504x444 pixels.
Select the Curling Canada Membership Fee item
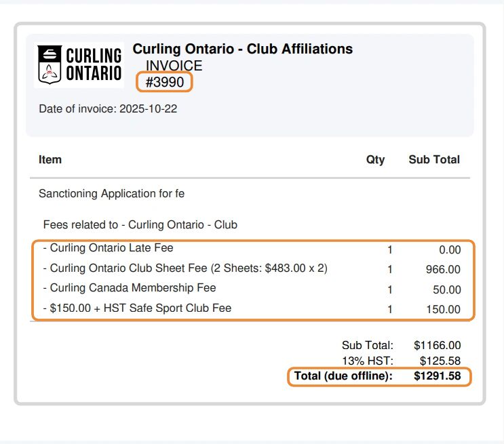(133, 288)
